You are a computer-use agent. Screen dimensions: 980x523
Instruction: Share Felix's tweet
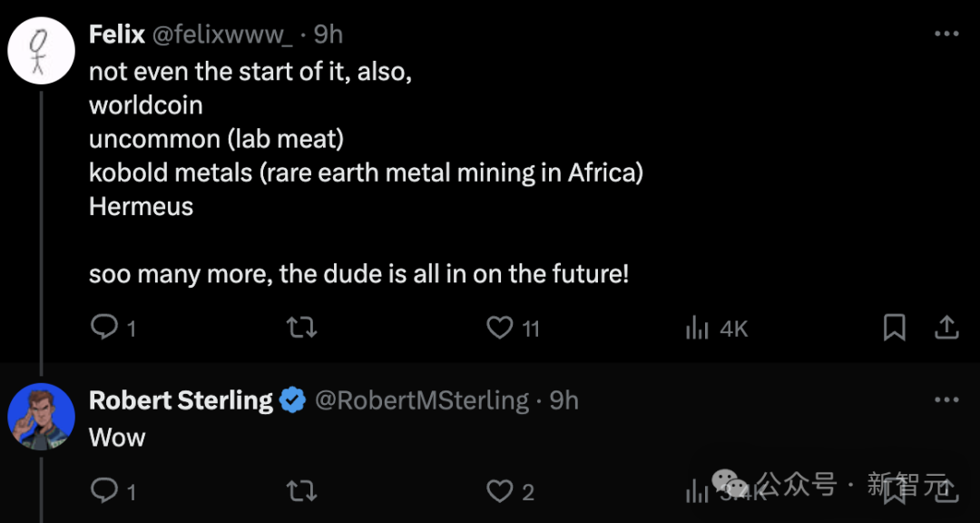coord(946,327)
